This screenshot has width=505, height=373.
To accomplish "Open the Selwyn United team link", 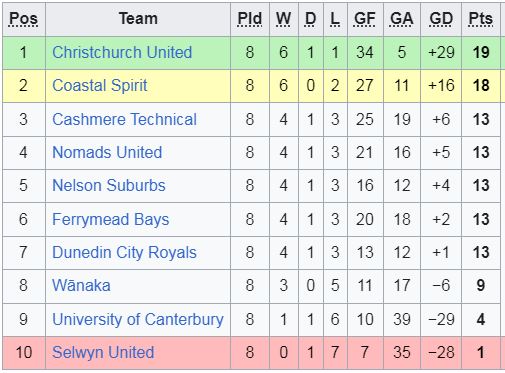I will [103, 352].
